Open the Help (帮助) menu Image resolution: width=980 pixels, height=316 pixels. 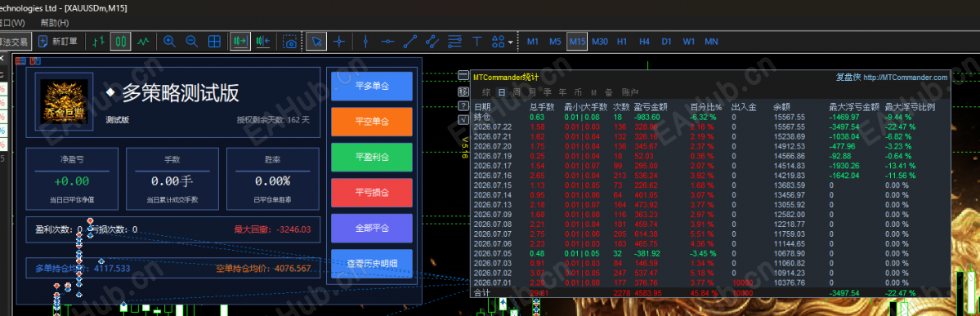pyautogui.click(x=55, y=23)
